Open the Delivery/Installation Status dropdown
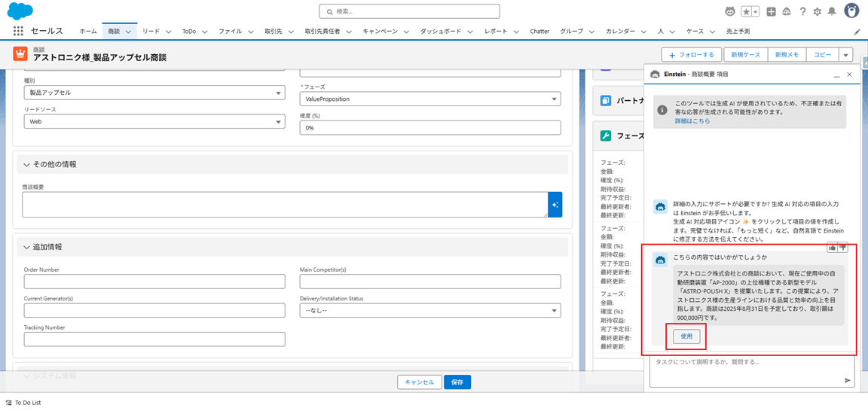The width and height of the screenshot is (868, 411). coord(430,310)
